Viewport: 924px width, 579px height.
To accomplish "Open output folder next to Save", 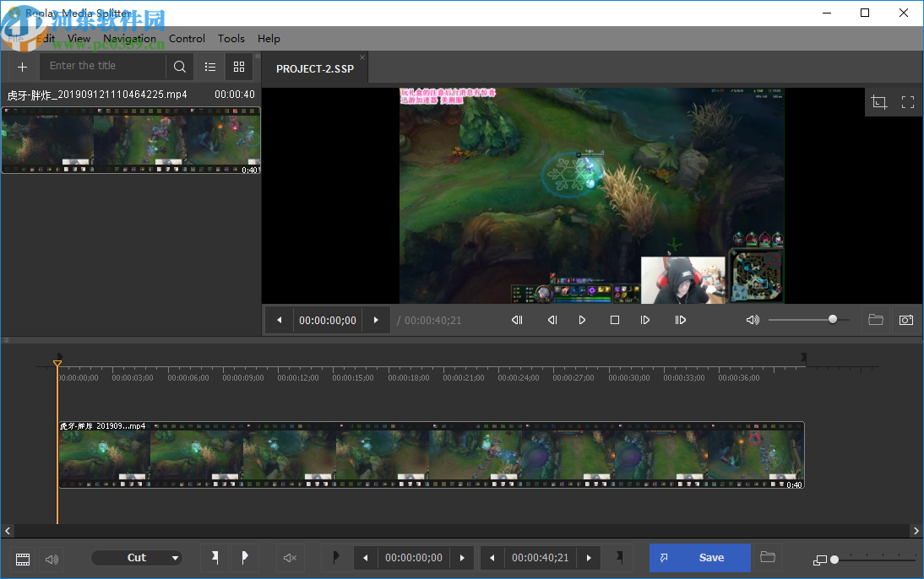I will [x=768, y=557].
